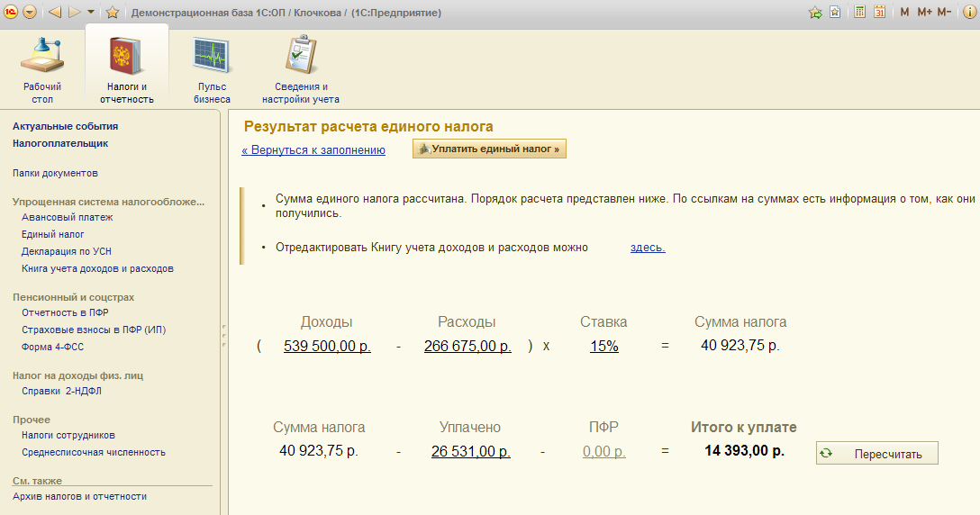Select the Налоги и отчетность tab
The image size is (980, 515).
point(127,69)
